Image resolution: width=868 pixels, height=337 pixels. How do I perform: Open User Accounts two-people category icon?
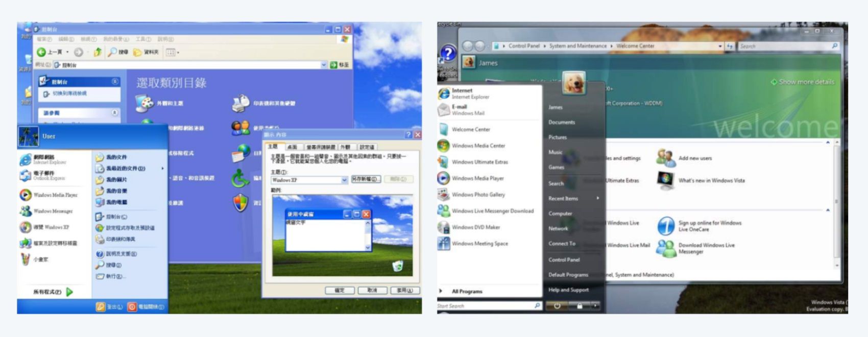coord(240,128)
